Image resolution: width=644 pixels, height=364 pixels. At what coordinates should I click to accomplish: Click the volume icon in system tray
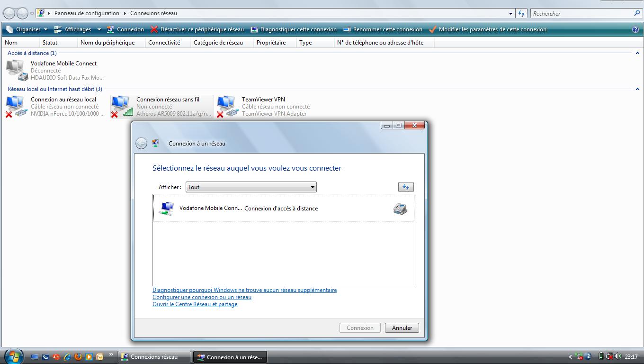pos(617,356)
